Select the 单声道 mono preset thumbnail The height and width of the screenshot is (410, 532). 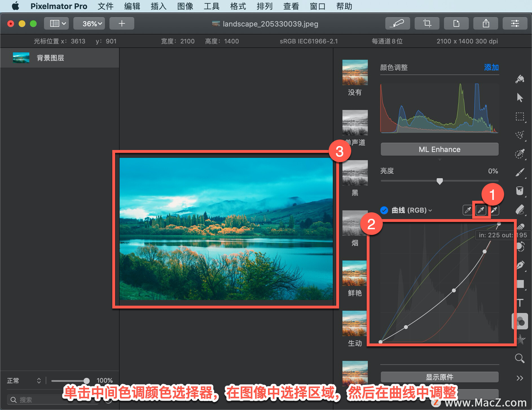(355, 123)
